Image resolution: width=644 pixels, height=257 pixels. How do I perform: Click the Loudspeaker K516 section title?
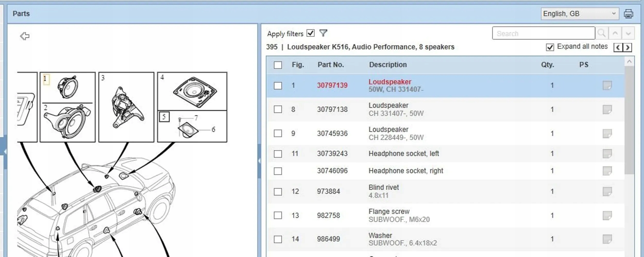point(371,47)
